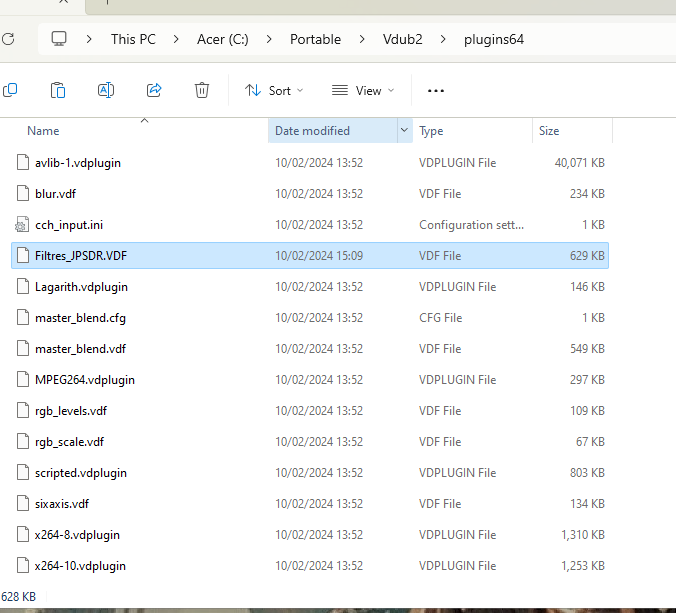Expand chevron after Vdub2 in breadcrumb

443,39
